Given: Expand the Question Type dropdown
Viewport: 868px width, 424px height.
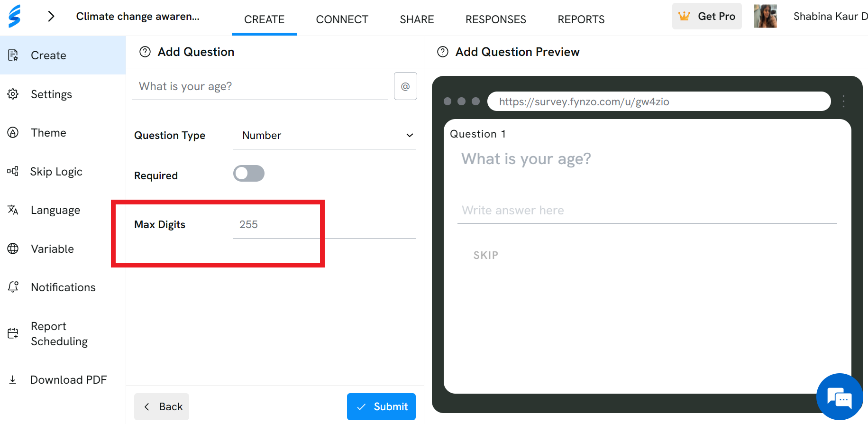Looking at the screenshot, I should 324,136.
